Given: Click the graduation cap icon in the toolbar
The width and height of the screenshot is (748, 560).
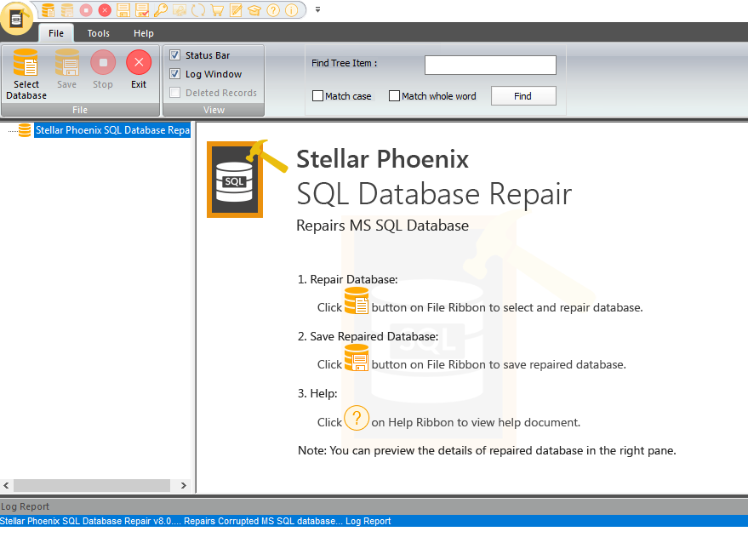Looking at the screenshot, I should (254, 10).
